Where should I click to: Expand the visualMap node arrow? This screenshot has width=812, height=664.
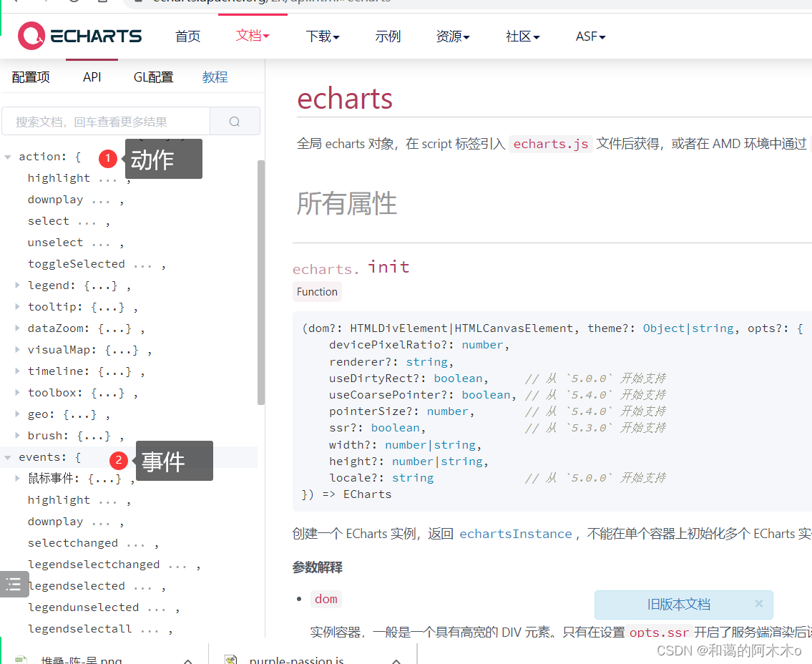17,350
